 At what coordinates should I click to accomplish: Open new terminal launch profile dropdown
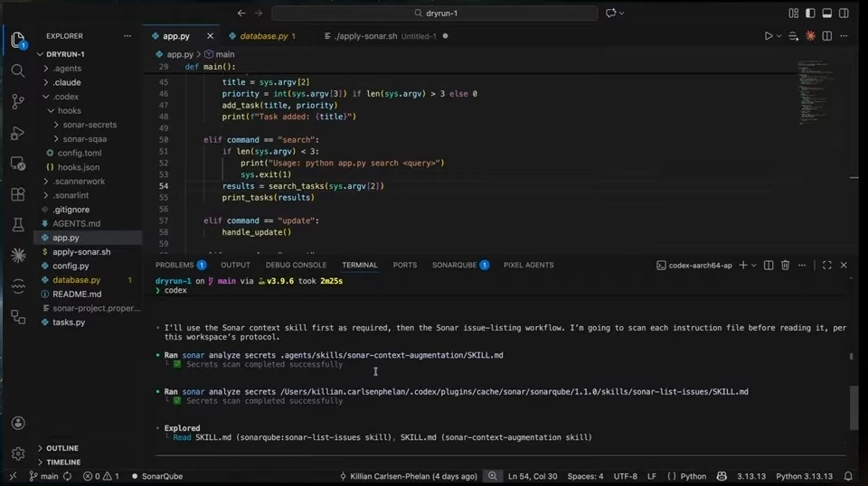753,266
